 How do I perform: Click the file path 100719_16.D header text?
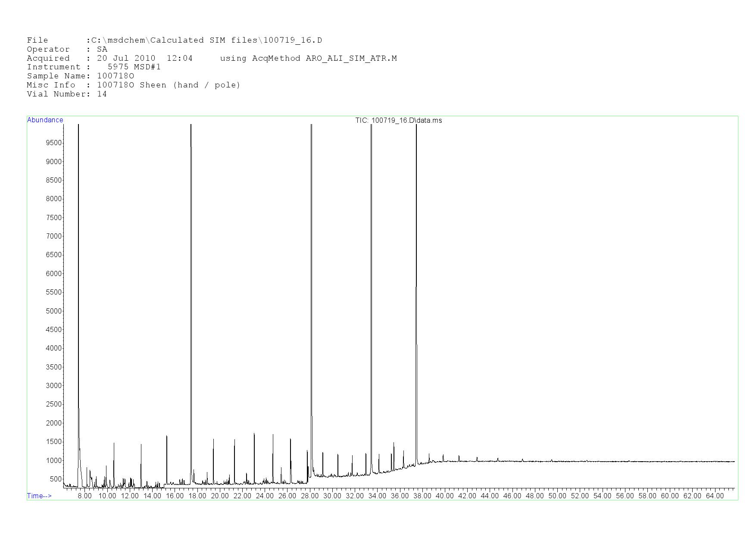click(292, 40)
